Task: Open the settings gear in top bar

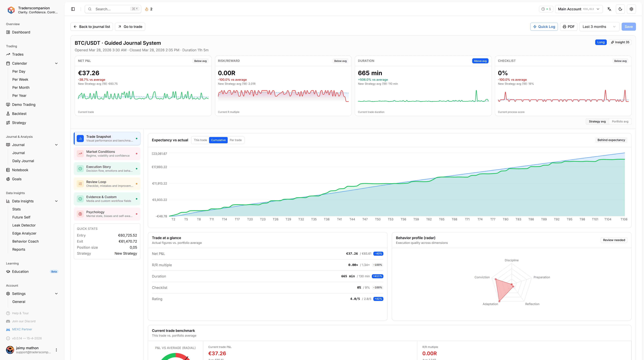Action: 631,9
